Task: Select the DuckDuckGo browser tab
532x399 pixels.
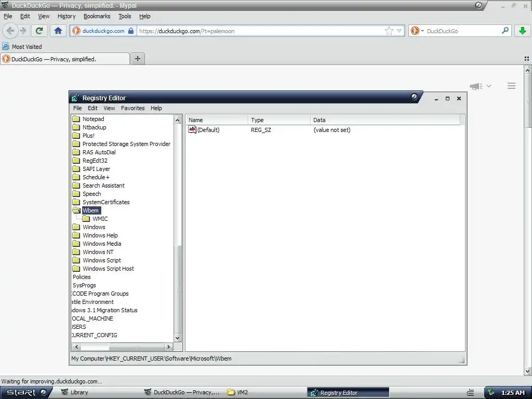Action: pos(65,59)
